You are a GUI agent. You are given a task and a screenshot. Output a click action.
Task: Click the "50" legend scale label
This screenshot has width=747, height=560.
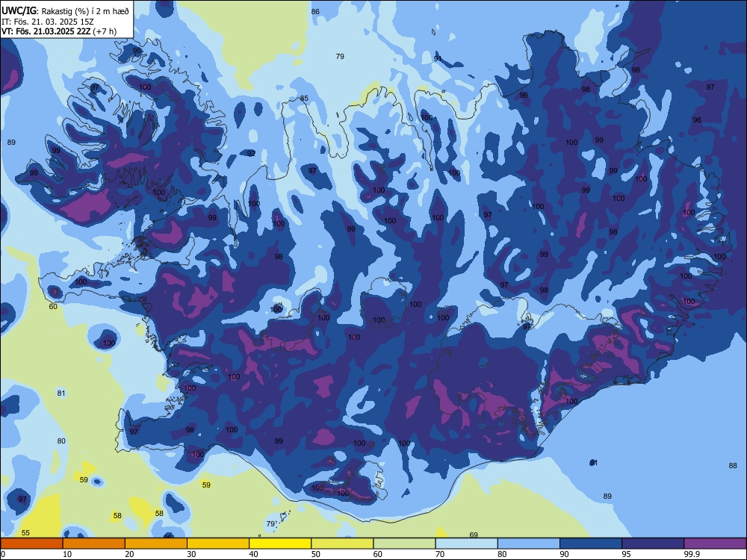[316, 554]
